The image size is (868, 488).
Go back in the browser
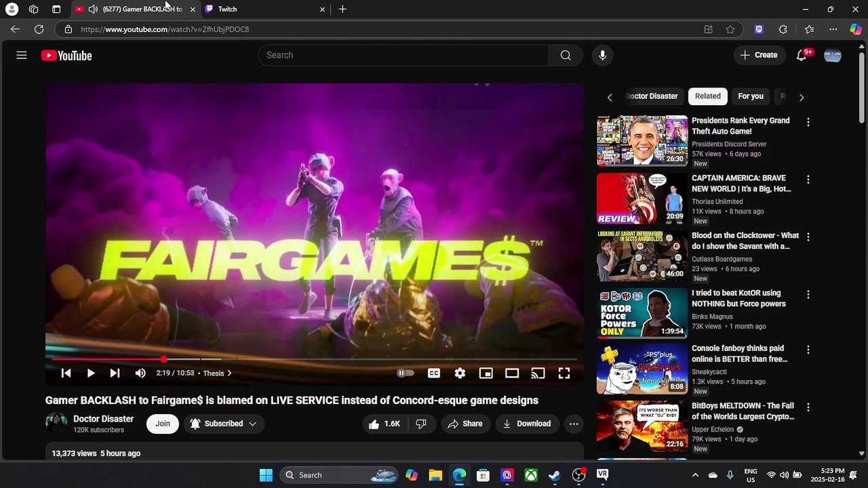coord(15,29)
